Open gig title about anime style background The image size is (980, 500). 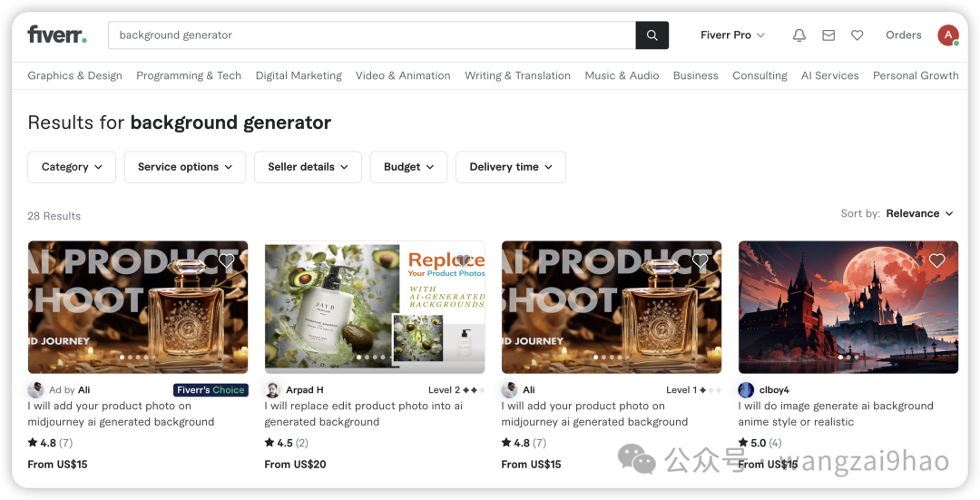pos(836,414)
